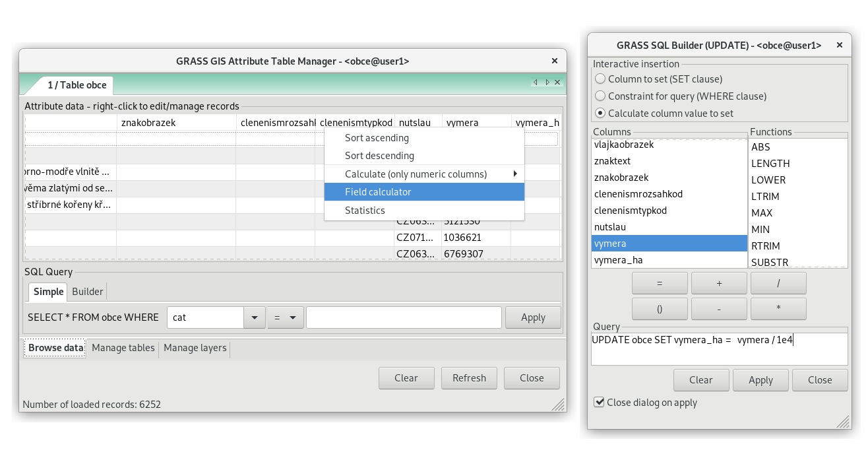
Task: Select 'MAX' in Functions list
Action: point(798,213)
